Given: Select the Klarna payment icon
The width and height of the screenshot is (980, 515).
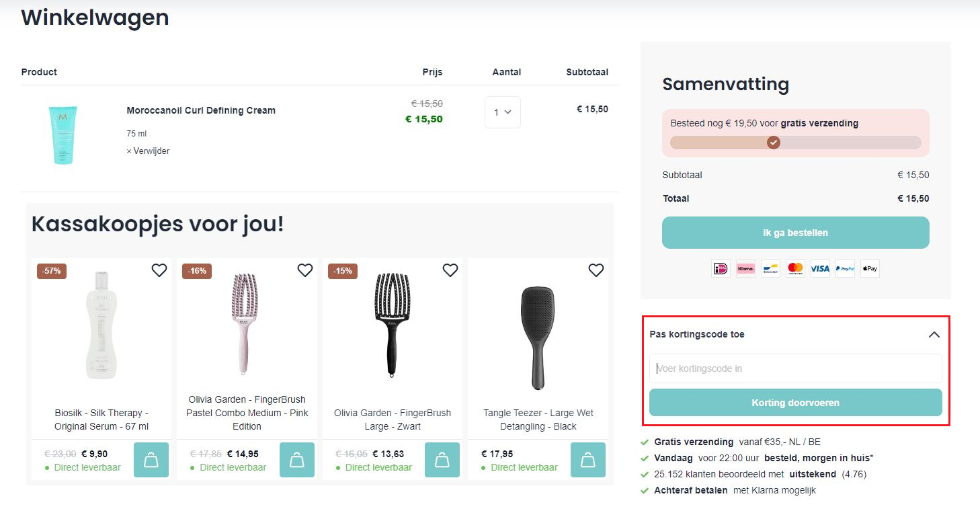Looking at the screenshot, I should pos(745,268).
